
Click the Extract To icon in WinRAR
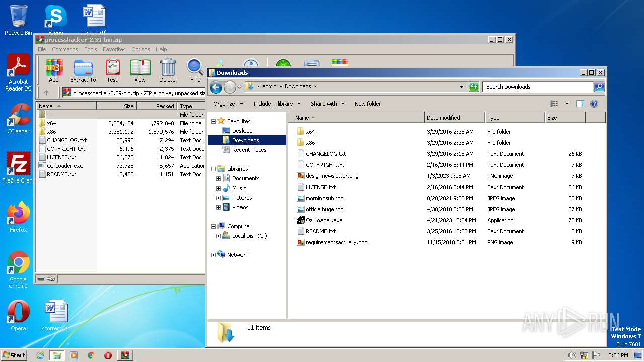pyautogui.click(x=83, y=70)
